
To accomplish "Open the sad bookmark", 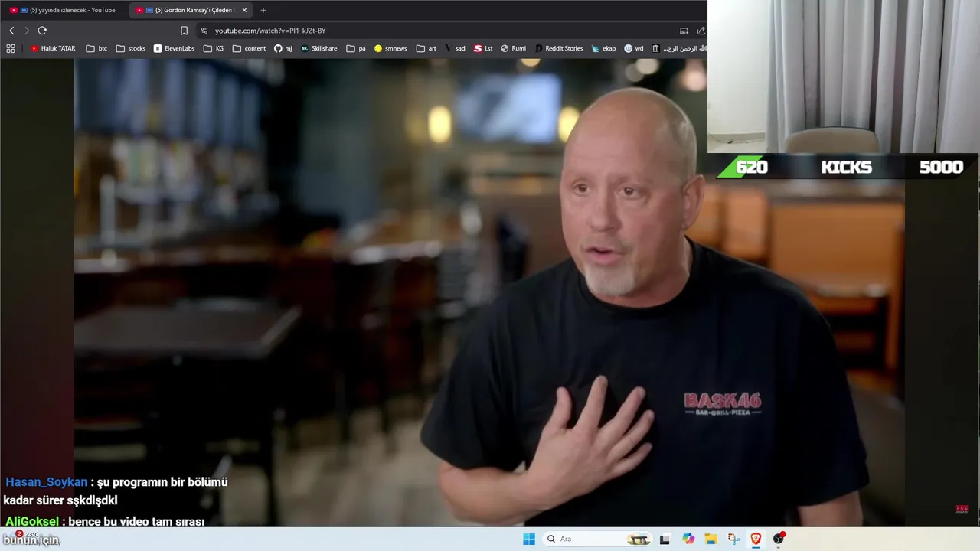I will 455,48.
